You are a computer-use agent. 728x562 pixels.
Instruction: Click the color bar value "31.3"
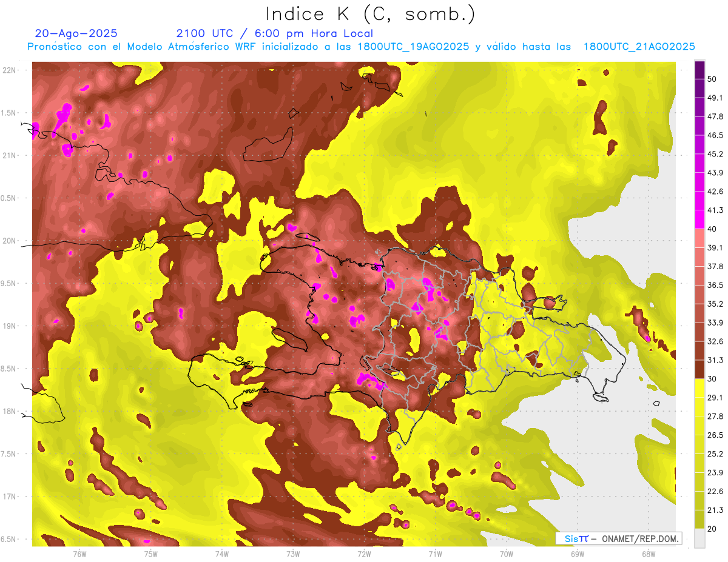coord(715,360)
